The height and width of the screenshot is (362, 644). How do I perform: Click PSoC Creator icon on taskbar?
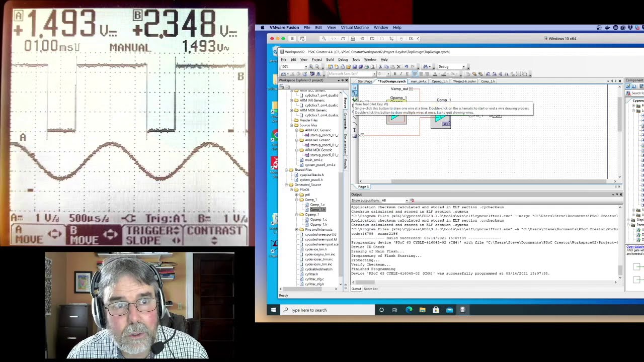click(x=462, y=310)
